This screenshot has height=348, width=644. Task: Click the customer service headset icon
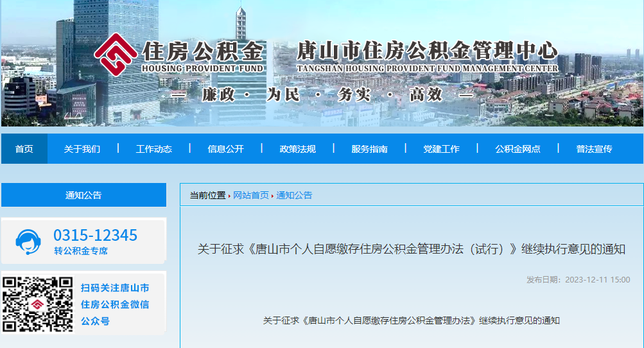click(28, 241)
